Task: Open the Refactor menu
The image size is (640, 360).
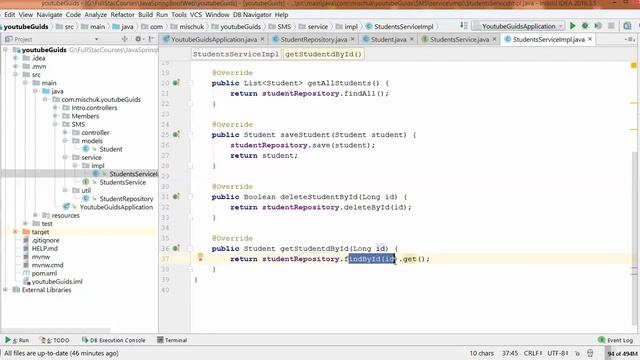Action: coord(122,15)
